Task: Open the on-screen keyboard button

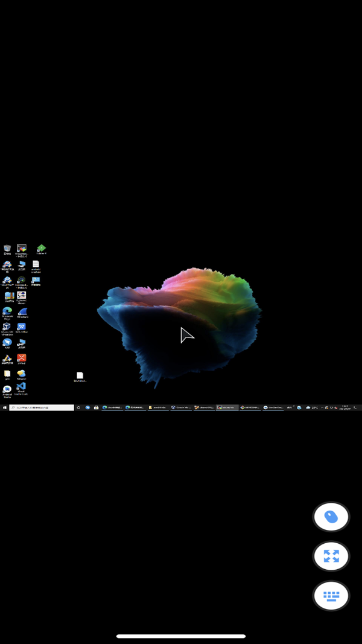Action: coord(331,596)
